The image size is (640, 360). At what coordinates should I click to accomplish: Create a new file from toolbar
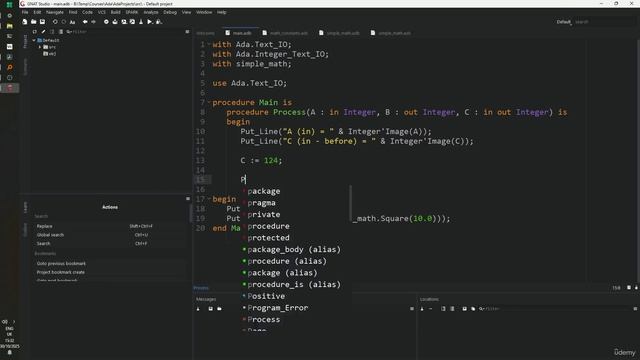pos(25,22)
